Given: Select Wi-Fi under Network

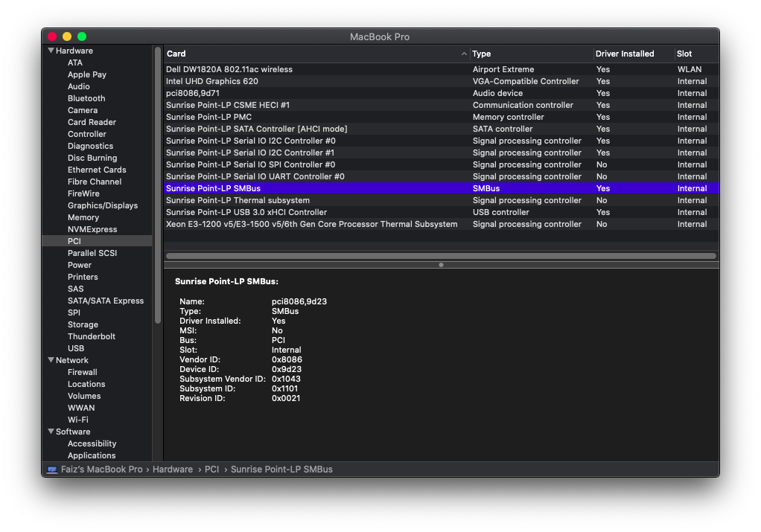Looking at the screenshot, I should pyautogui.click(x=77, y=420).
